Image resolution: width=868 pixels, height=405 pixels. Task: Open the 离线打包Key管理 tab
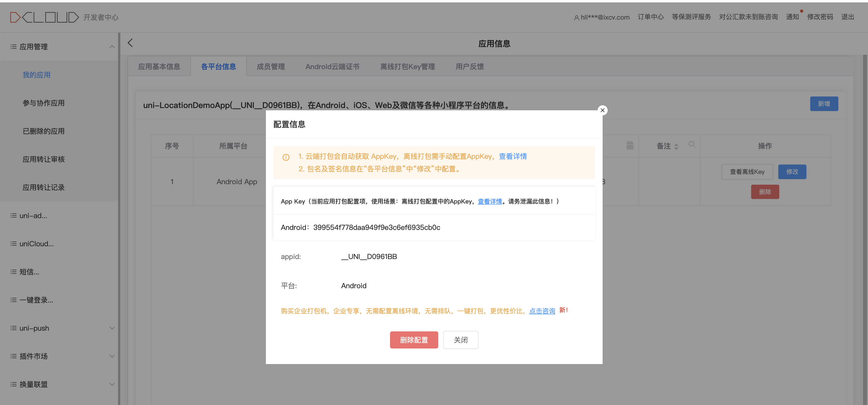coord(407,67)
